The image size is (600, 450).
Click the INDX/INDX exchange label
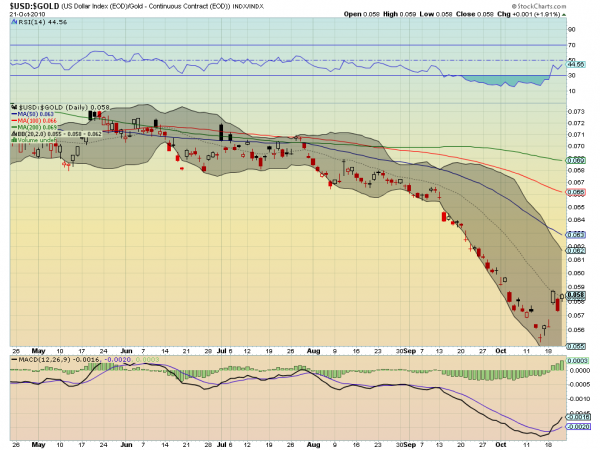(x=248, y=7)
